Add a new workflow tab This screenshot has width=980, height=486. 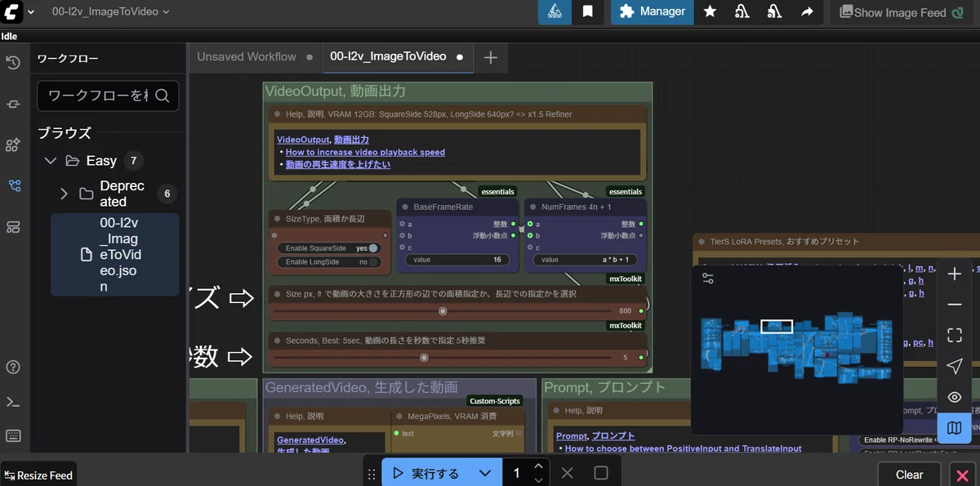490,57
